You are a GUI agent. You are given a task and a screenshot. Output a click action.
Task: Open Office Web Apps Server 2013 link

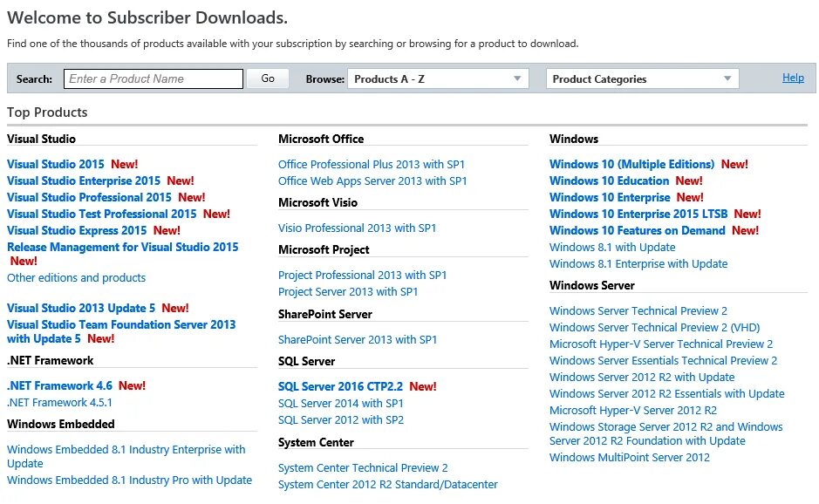click(372, 181)
